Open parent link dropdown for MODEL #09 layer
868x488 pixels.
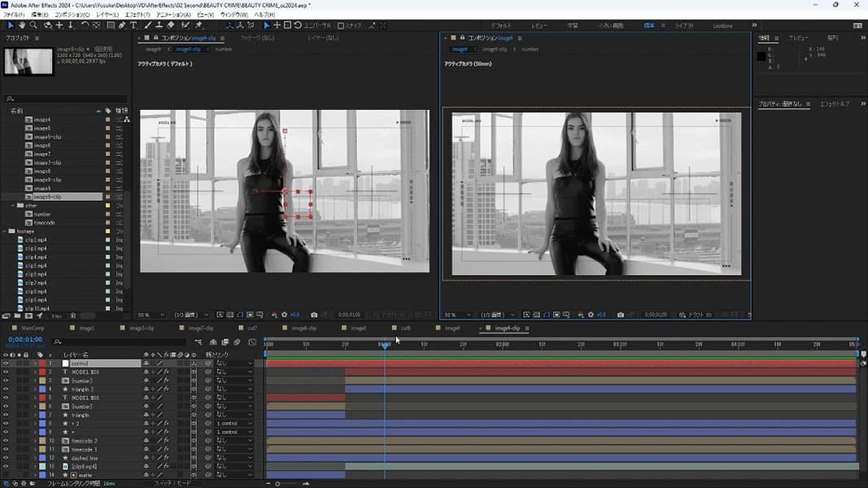[234, 372]
